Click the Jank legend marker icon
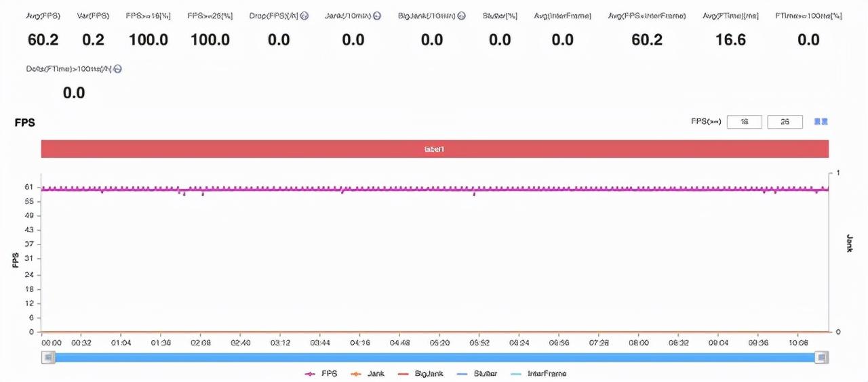The image size is (868, 382). tap(357, 373)
